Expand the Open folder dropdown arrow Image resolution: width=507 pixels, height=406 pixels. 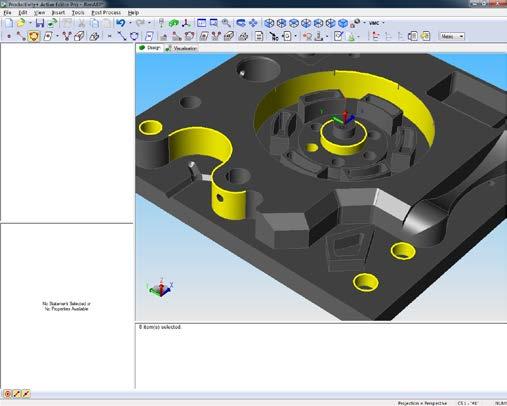(x=30, y=23)
